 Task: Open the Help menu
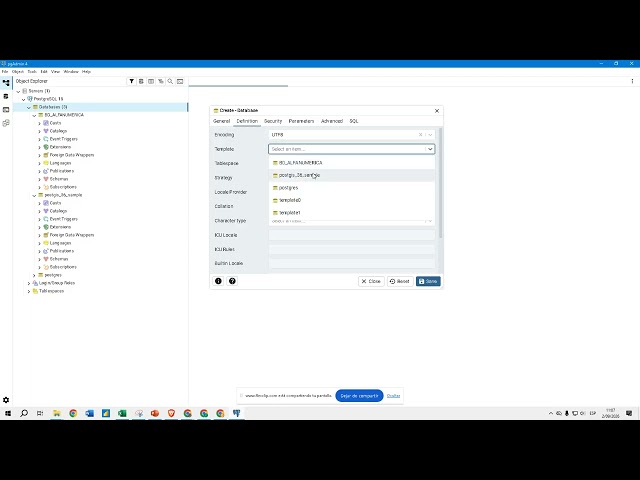(x=86, y=71)
